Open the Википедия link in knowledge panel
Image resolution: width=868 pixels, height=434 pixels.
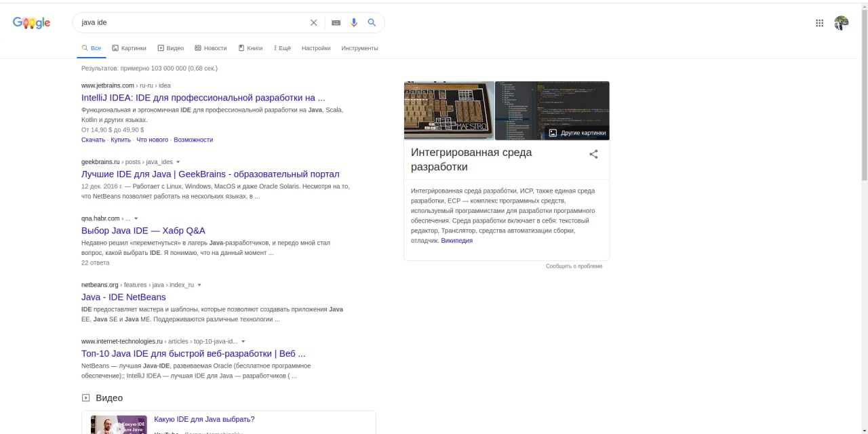click(x=456, y=241)
